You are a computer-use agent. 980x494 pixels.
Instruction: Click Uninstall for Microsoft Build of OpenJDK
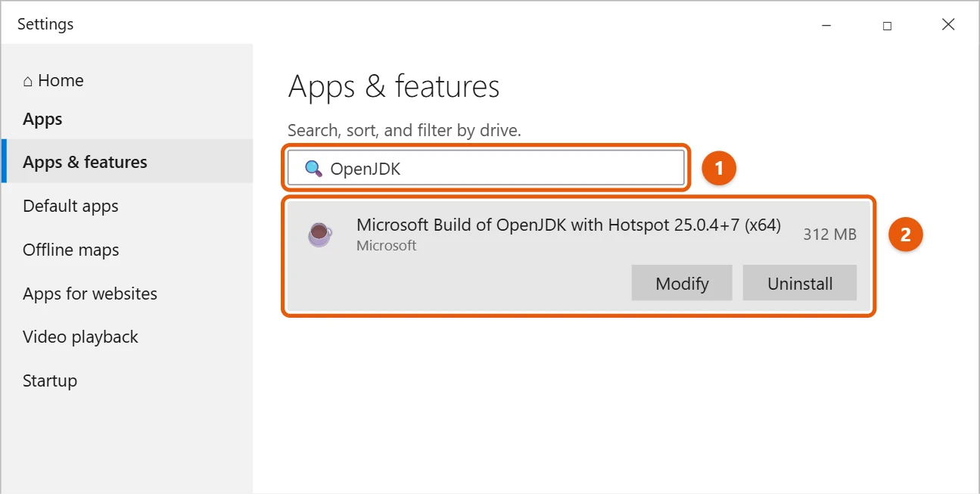coord(800,283)
